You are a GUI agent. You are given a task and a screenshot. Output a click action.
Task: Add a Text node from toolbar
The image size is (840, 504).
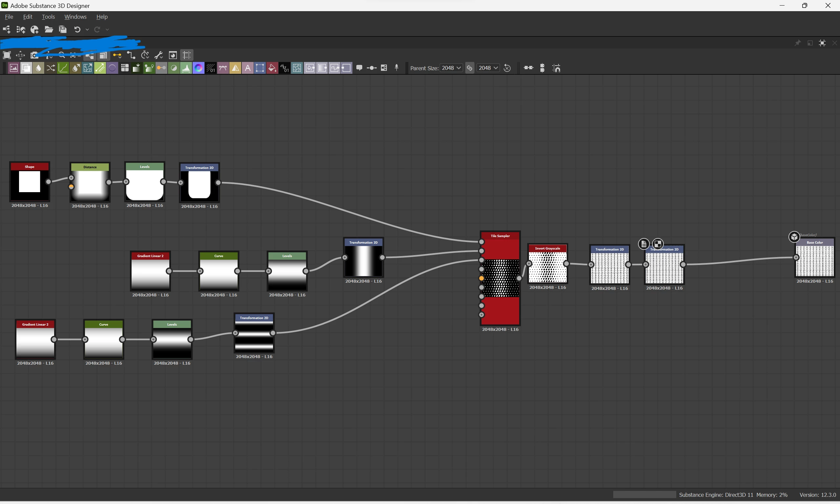pyautogui.click(x=248, y=68)
